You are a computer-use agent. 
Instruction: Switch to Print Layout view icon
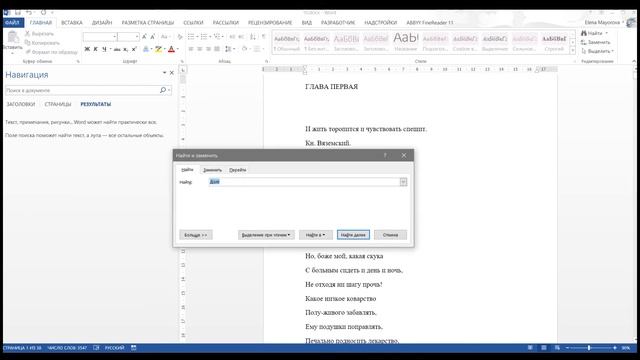(544, 348)
